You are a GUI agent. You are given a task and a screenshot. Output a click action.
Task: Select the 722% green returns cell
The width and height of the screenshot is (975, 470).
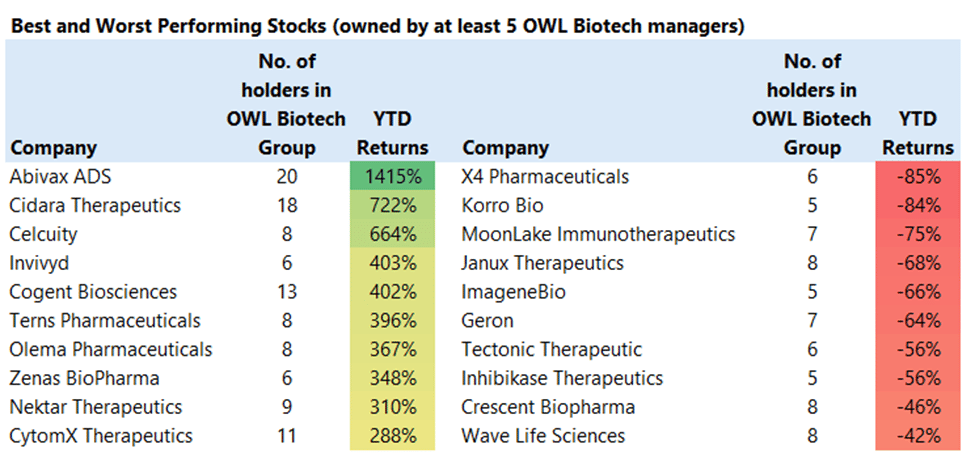[x=392, y=206]
